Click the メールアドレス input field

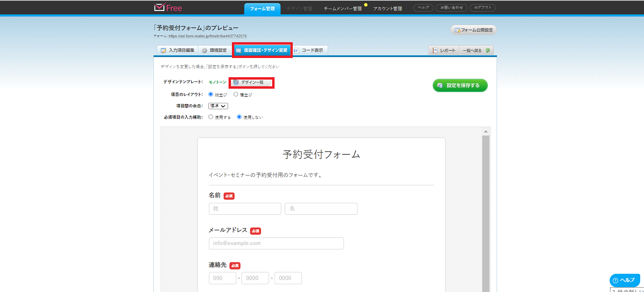tap(276, 243)
